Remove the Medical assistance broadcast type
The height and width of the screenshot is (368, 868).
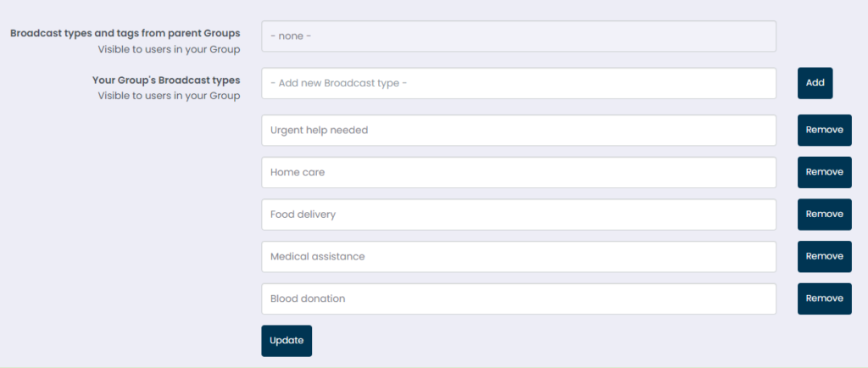tap(824, 256)
